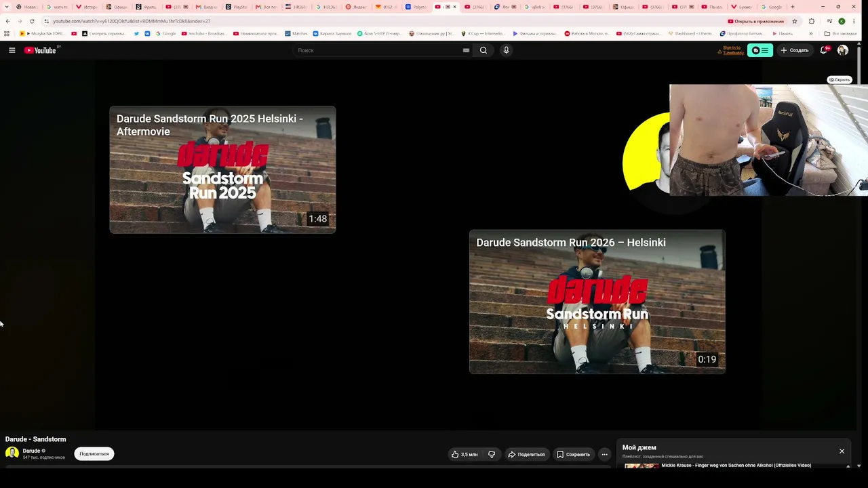
Task: Open the YouTube guide hamburger menu
Action: click(x=12, y=50)
